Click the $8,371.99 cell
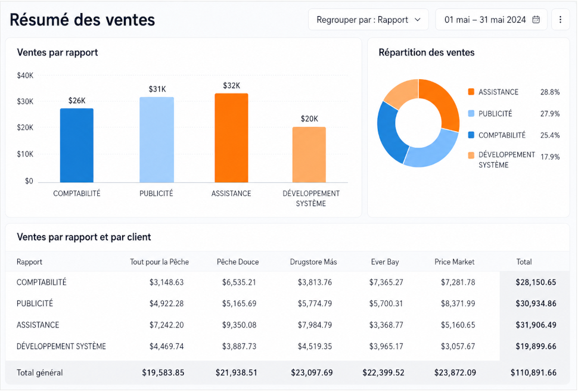The width and height of the screenshot is (578, 392). [x=458, y=304]
